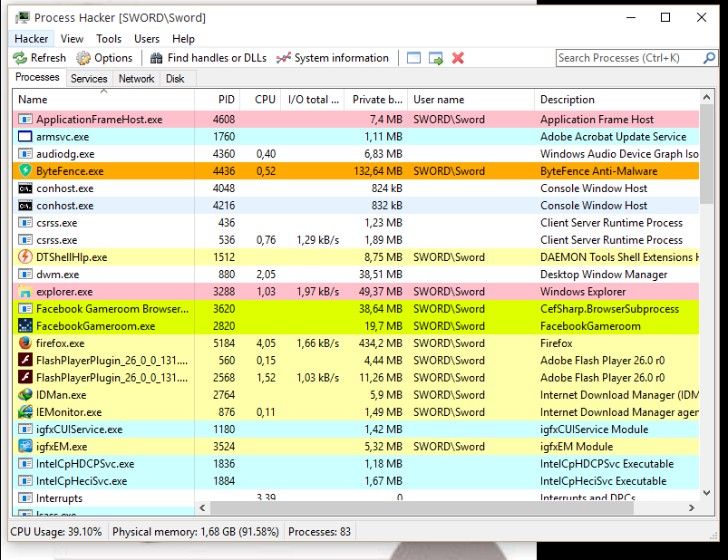Open the Tools menu

(x=109, y=38)
